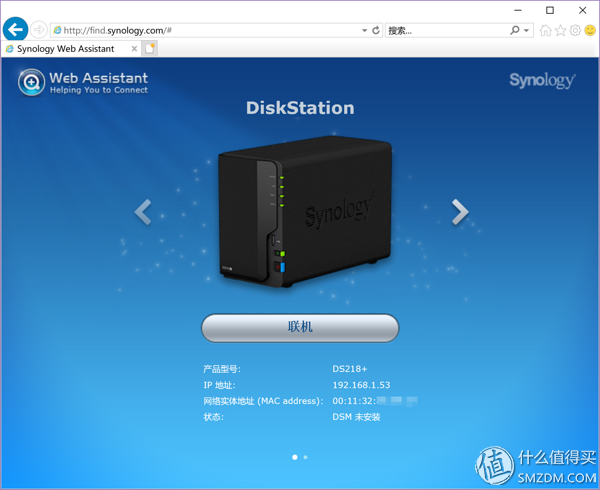600x490 pixels.
Task: Select the second page indicator dot
Action: pos(305,457)
